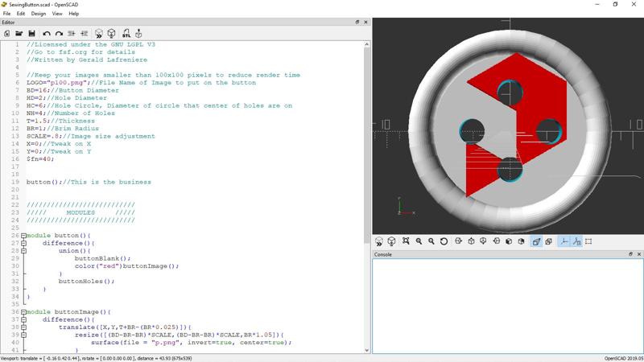The image size is (644, 362).
Task: Indent the selected code
Action: (85, 34)
